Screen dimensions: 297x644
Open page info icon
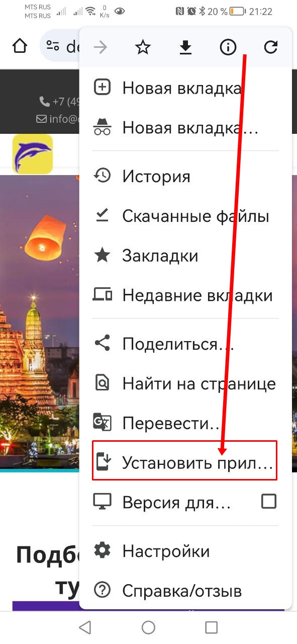click(x=228, y=47)
